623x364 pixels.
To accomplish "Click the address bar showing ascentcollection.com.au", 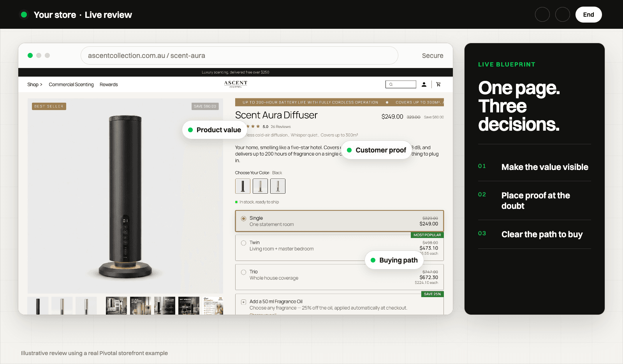I will coord(239,56).
